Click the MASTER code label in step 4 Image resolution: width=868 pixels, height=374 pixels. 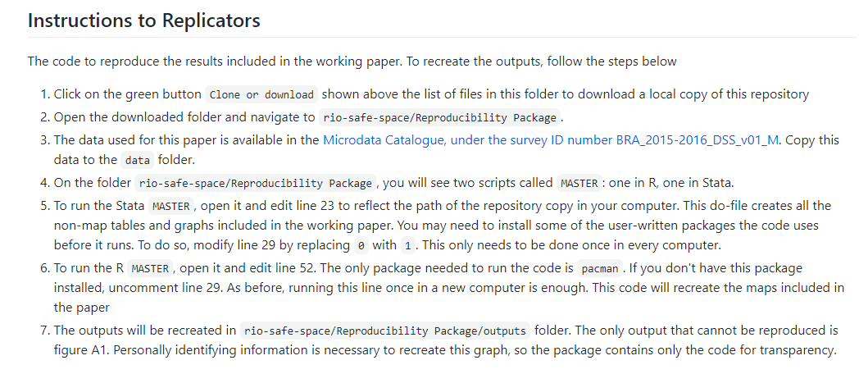(x=579, y=183)
